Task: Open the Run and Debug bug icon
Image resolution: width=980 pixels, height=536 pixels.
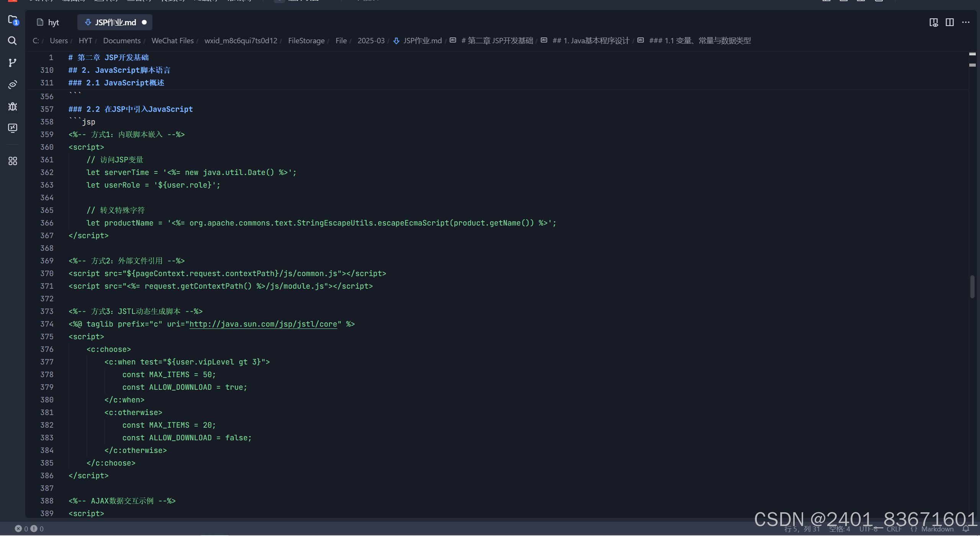Action: click(x=13, y=106)
